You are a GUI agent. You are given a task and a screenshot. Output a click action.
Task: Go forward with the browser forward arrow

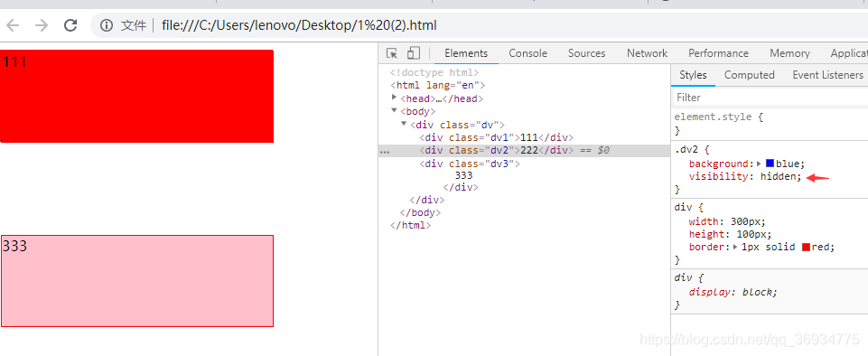[x=42, y=25]
